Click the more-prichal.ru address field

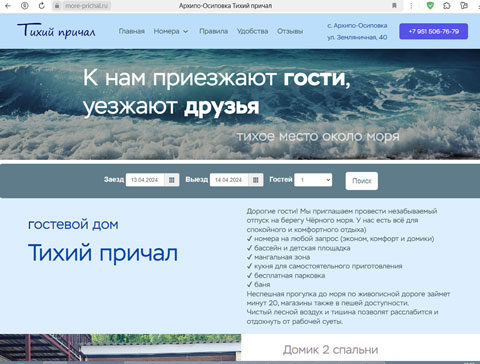pyautogui.click(x=86, y=6)
